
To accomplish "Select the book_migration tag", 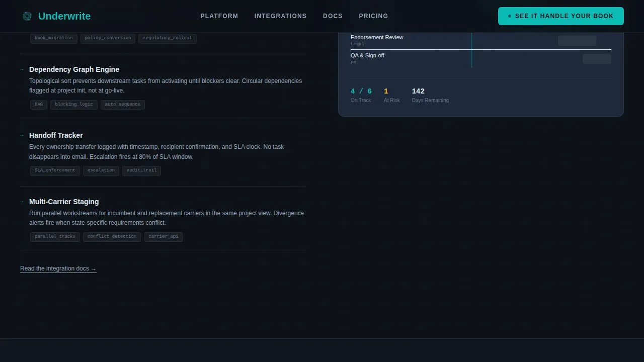I will (x=54, y=38).
